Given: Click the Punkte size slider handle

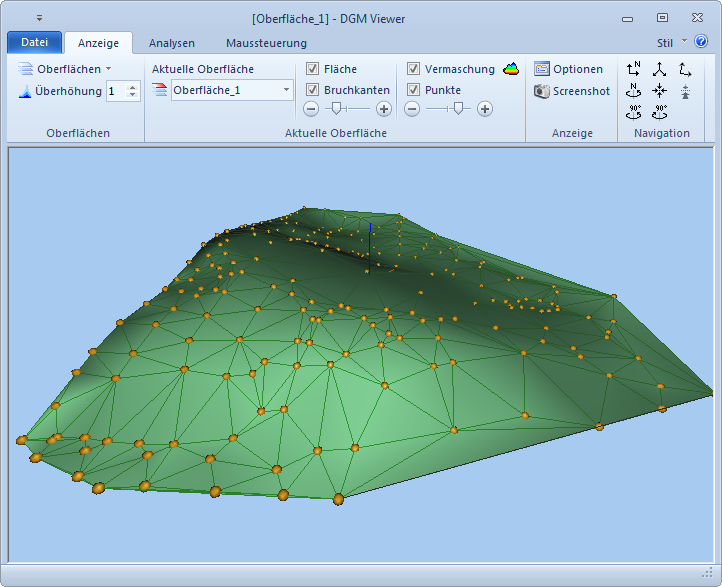Looking at the screenshot, I should [x=458, y=108].
